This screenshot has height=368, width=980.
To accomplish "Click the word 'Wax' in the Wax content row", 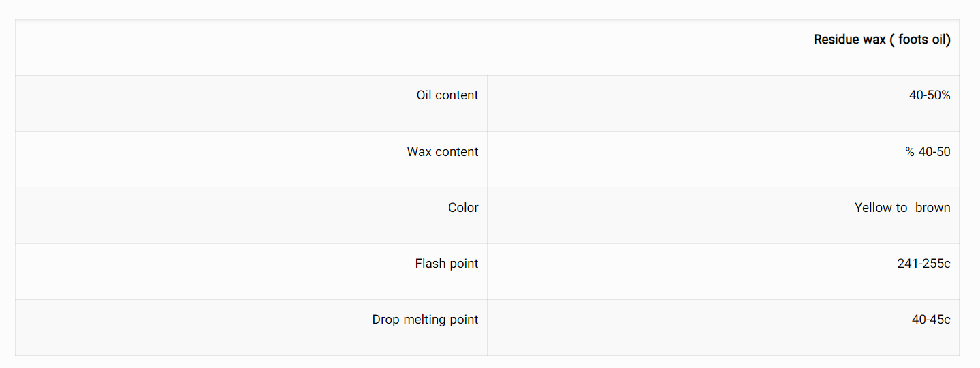I will pyautogui.click(x=418, y=151).
